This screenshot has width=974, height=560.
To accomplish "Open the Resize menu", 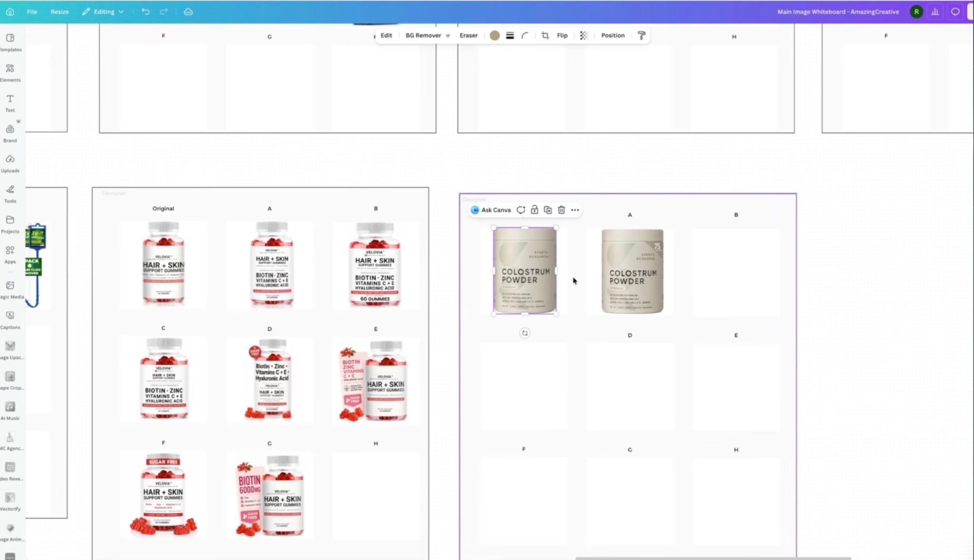I will coord(59,12).
